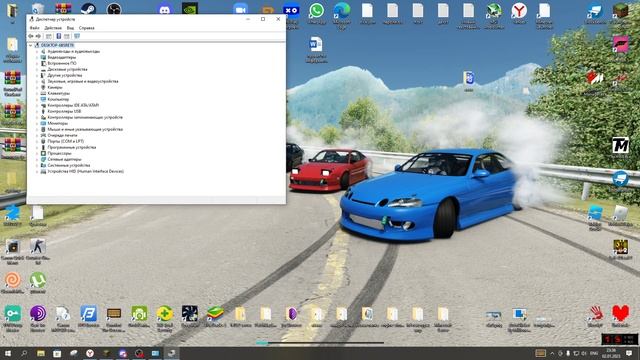Click the Back arrow in Device Manager toolbar
640x360 pixels.
[31, 36]
